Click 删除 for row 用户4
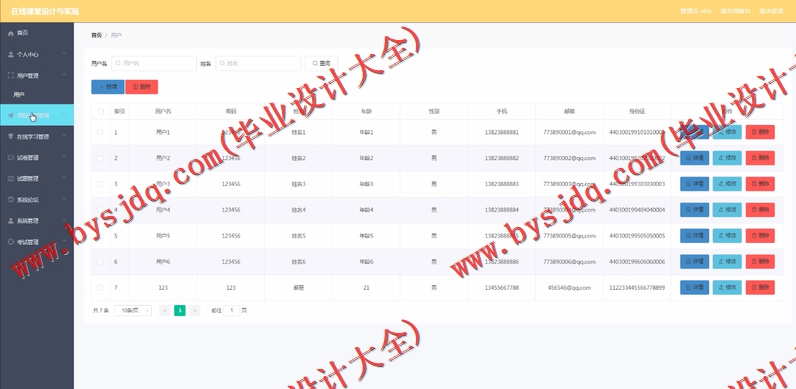 tap(760, 210)
